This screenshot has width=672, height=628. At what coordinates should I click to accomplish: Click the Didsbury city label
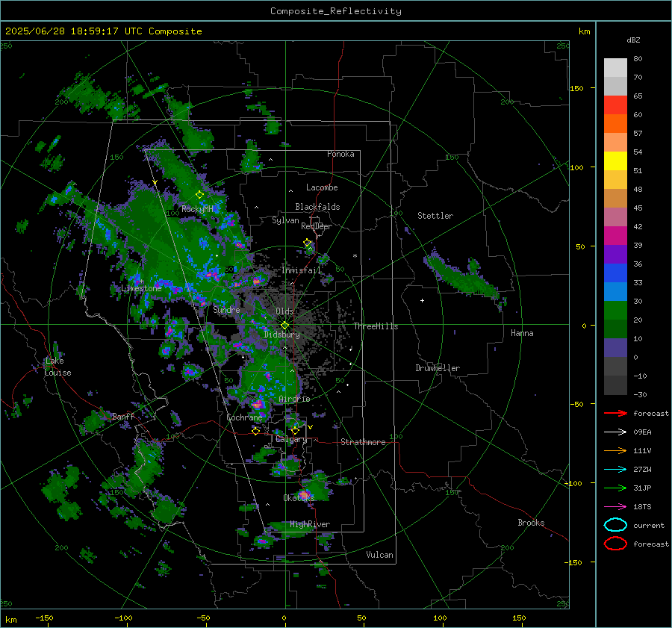(x=281, y=335)
